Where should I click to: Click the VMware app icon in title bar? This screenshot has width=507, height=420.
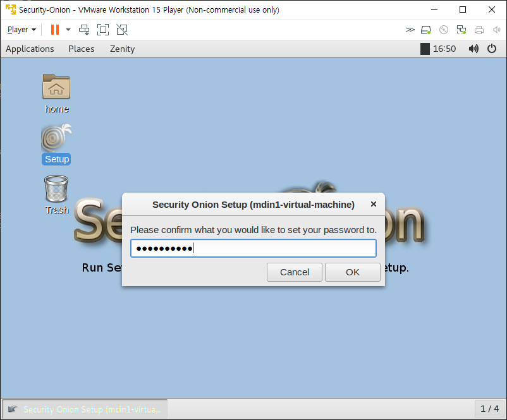(x=11, y=9)
